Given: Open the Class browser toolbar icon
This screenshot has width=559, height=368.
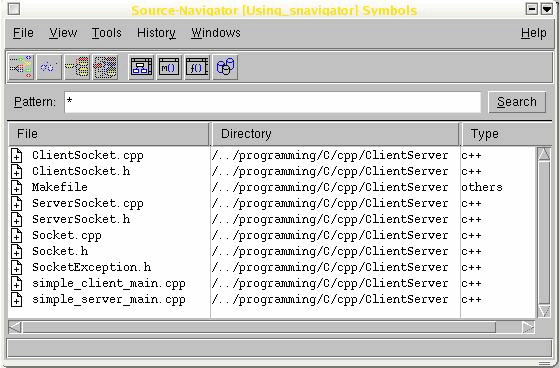Looking at the screenshot, I should [x=77, y=67].
